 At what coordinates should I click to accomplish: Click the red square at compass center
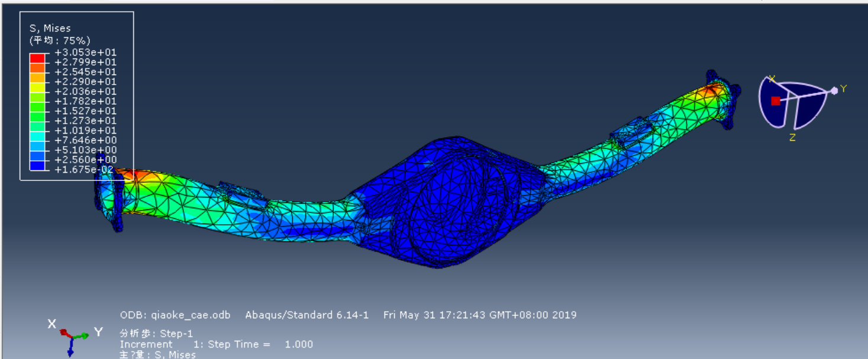[x=776, y=101]
